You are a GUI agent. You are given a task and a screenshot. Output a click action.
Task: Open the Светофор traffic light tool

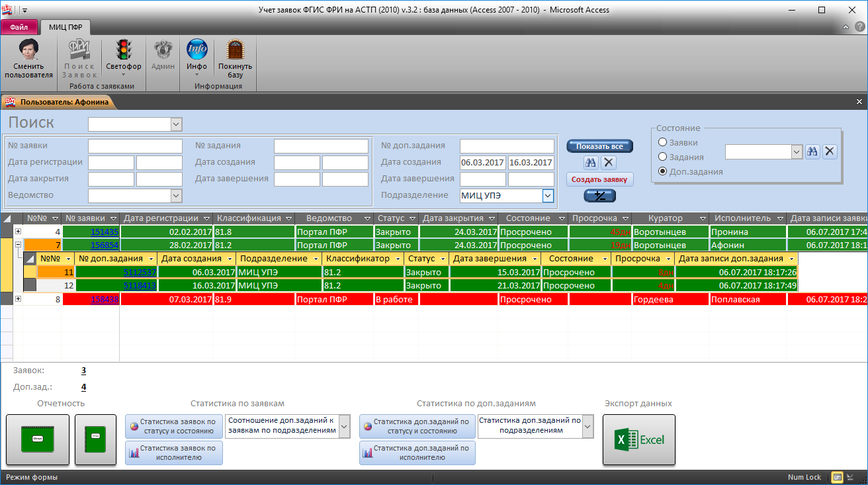pyautogui.click(x=123, y=51)
